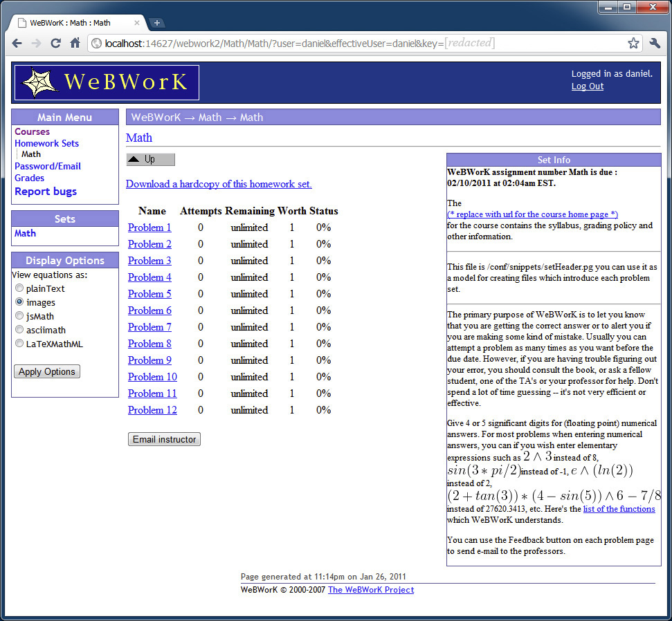The height and width of the screenshot is (621, 672).
Task: Click WeBWorK in the breadcrumb bar
Action: [156, 118]
